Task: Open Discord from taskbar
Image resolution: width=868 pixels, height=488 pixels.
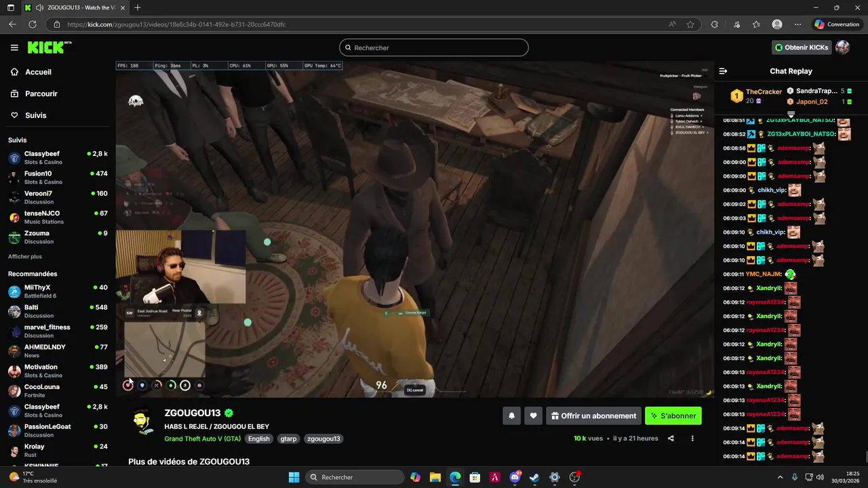Action: click(x=515, y=477)
